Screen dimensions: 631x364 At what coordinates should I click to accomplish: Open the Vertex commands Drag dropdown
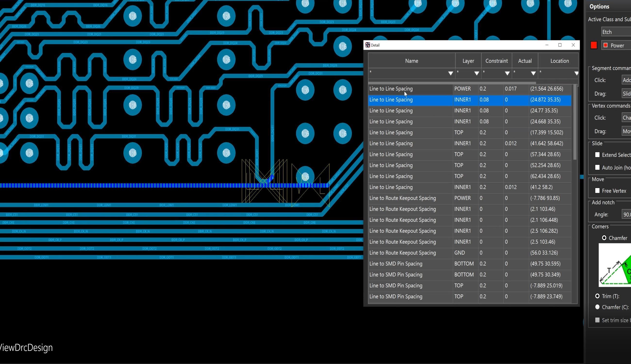[x=626, y=131]
